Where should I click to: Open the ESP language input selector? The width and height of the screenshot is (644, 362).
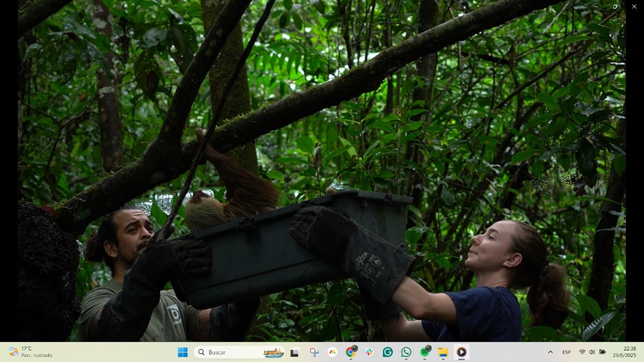(566, 352)
